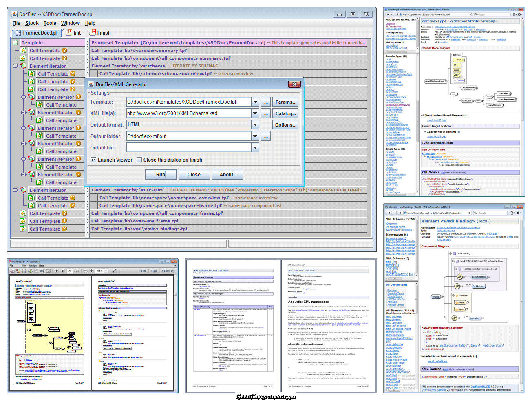Click Call Template icon in schema-overview.tpl row

(31, 73)
